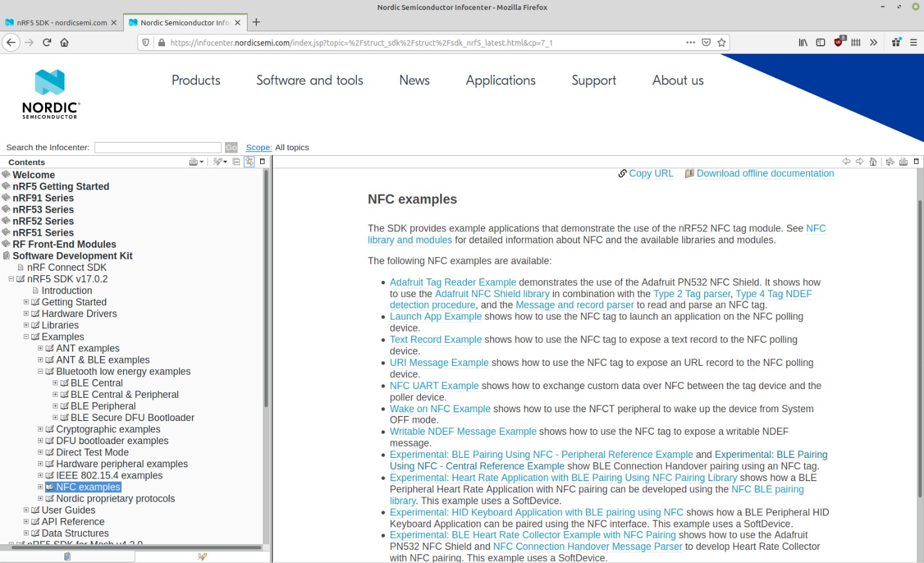This screenshot has width=924, height=563.
Task: Bookmark this page with the star icon
Action: click(721, 43)
